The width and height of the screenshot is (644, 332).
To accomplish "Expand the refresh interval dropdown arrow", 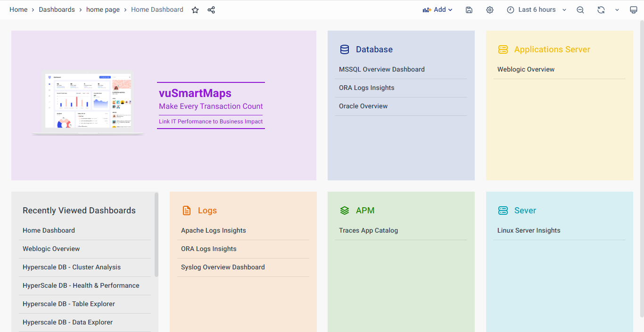I will (x=617, y=10).
